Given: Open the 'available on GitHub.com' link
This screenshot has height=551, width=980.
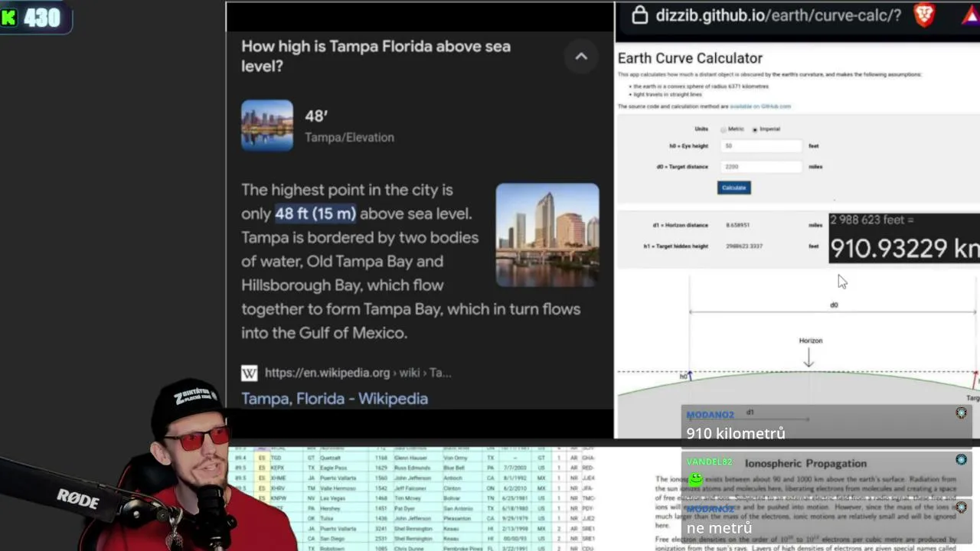Looking at the screenshot, I should 760,106.
